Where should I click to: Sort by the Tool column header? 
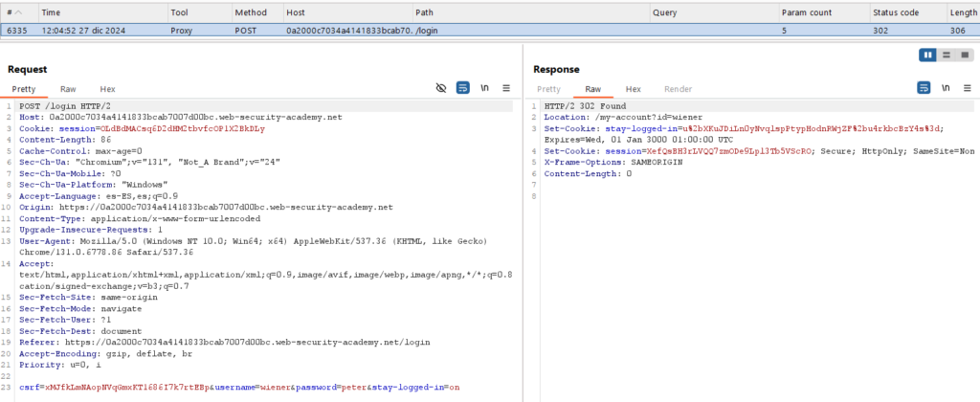200,12
